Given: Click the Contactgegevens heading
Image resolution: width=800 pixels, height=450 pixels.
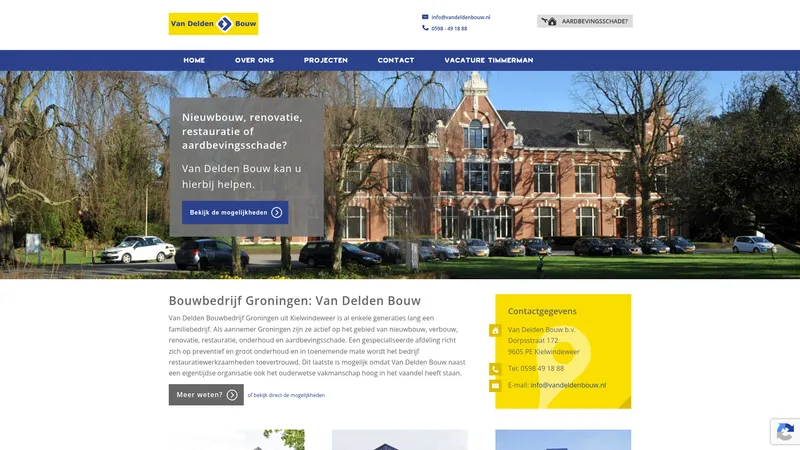Looking at the screenshot, I should 542,311.
